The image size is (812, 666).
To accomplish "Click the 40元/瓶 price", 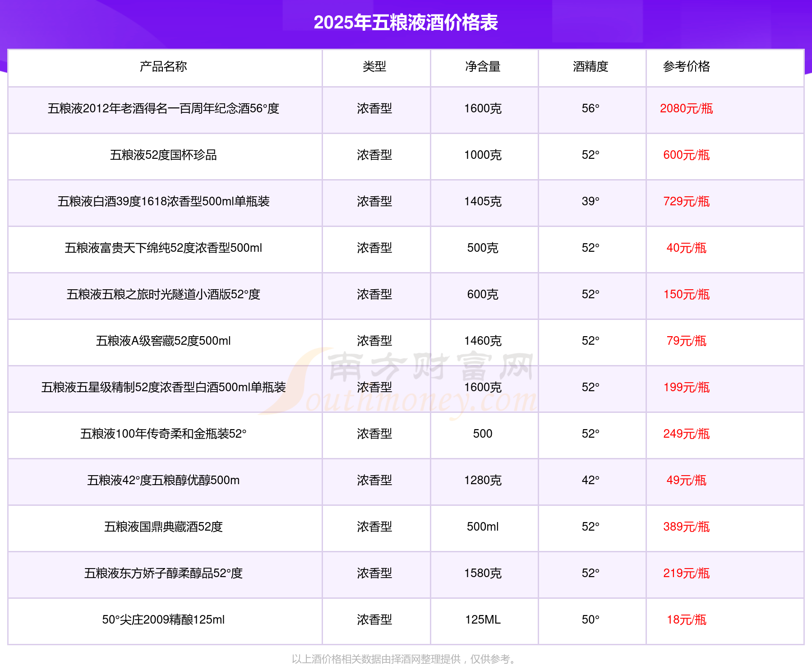I will [x=686, y=248].
